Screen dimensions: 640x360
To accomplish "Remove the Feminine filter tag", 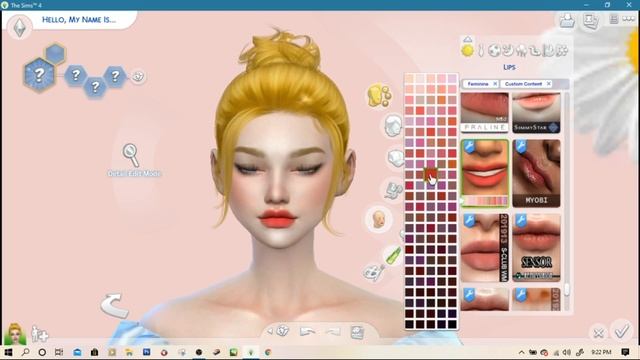I will click(495, 84).
